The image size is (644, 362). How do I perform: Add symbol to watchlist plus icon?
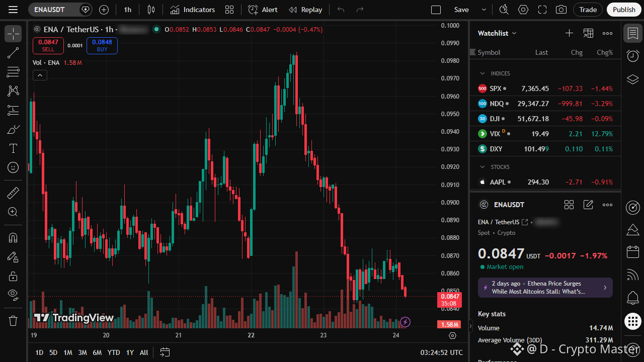point(569,33)
